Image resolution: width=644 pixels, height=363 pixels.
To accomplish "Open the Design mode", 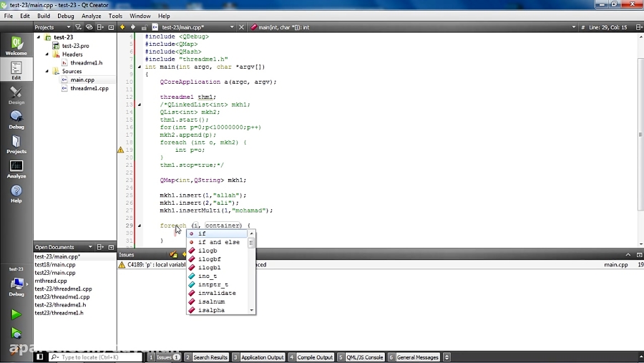I will pyautogui.click(x=16, y=95).
